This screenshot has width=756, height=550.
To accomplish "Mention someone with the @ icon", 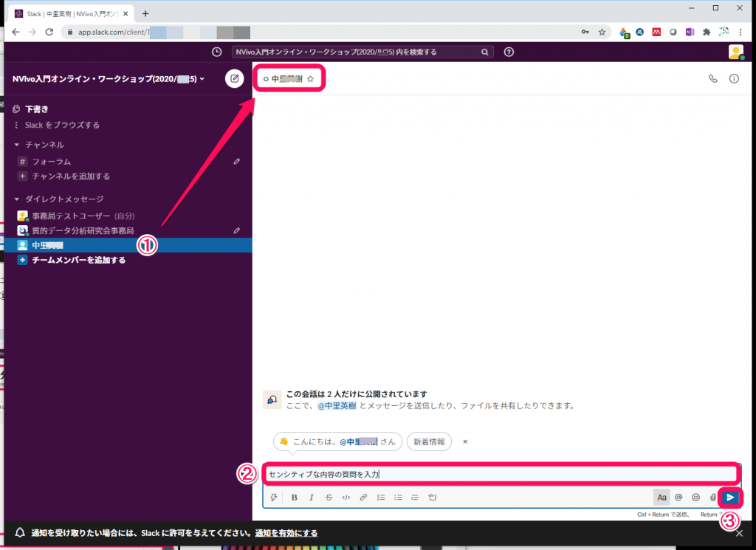I will coord(678,498).
